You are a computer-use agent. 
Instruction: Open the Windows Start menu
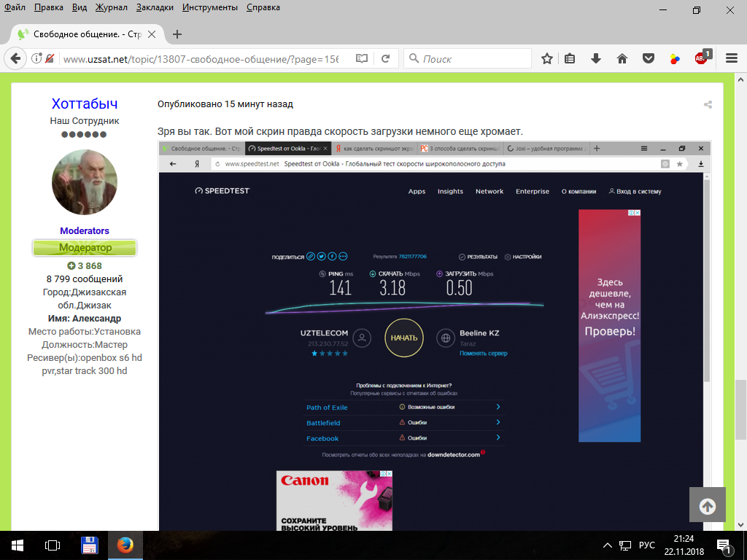(x=18, y=545)
